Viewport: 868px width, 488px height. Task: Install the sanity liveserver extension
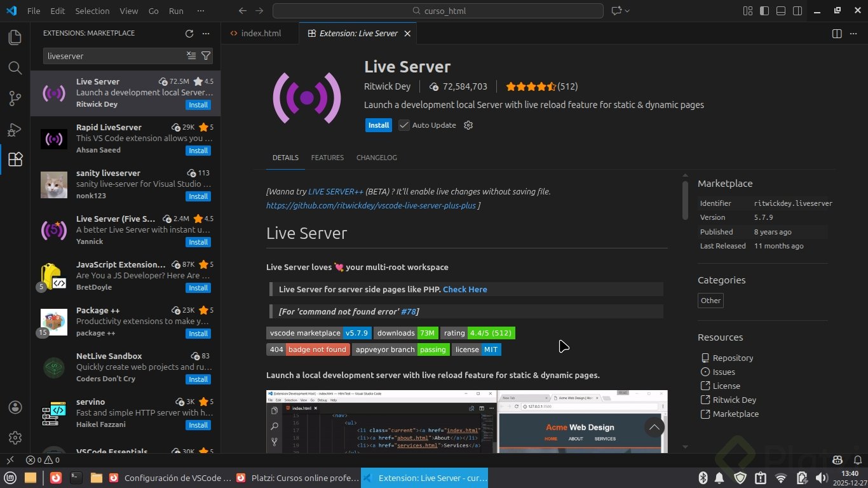click(198, 196)
